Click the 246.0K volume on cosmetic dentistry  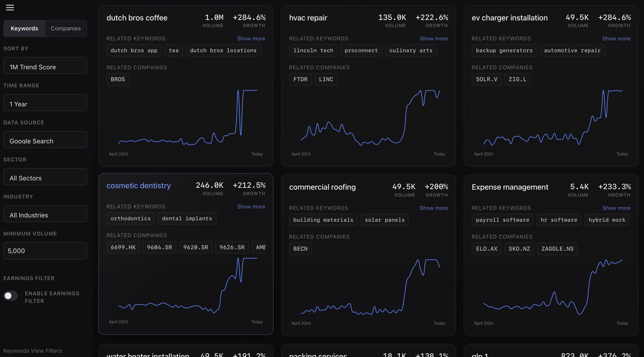pyautogui.click(x=210, y=185)
